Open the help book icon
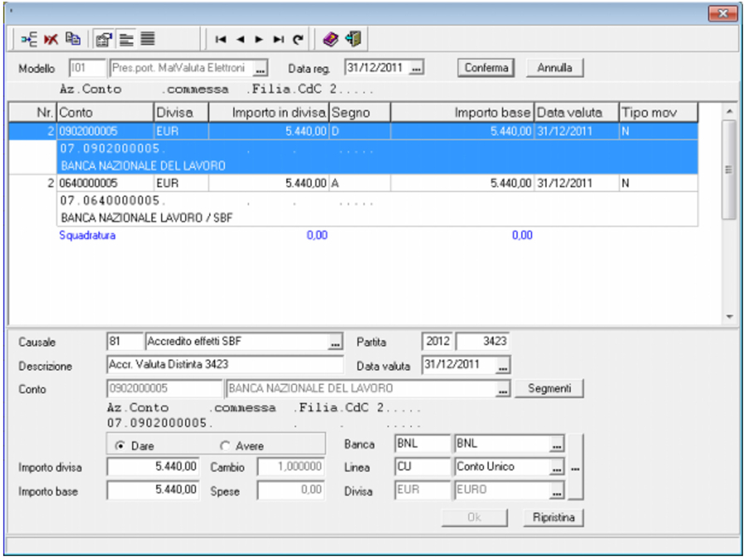 coord(330,38)
